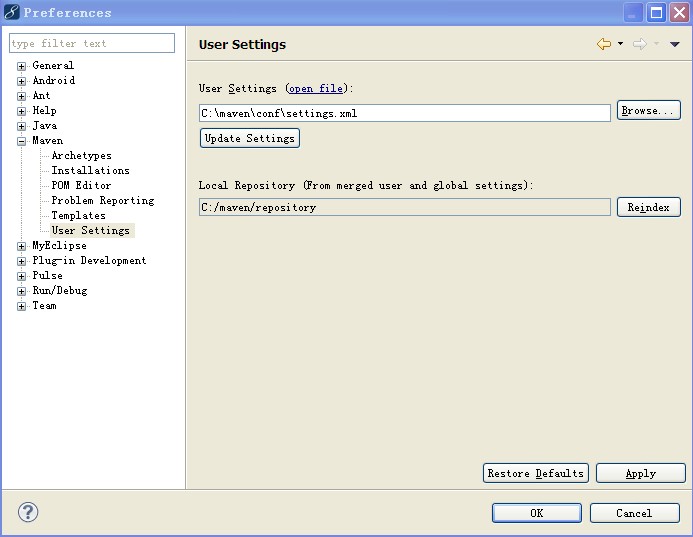
Task: Click Restore Defaults button
Action: click(536, 473)
